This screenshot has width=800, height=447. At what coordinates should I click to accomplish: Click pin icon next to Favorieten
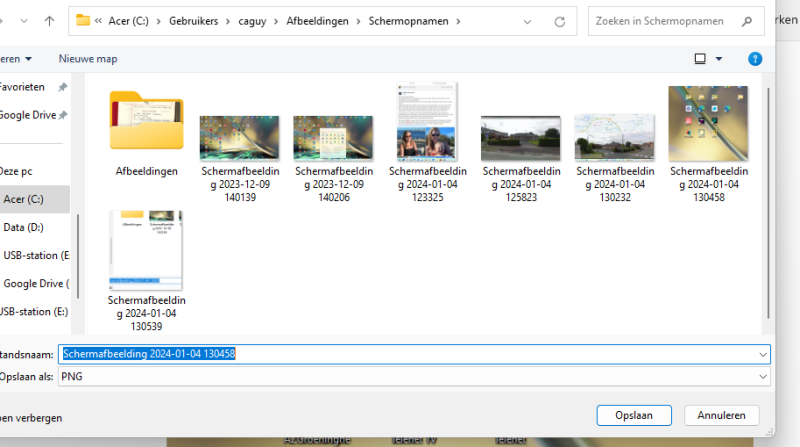(x=62, y=87)
